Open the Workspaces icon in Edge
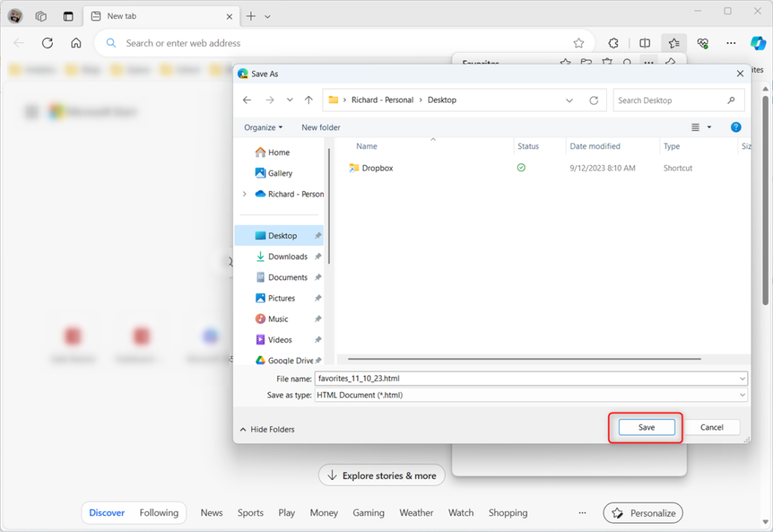The height and width of the screenshot is (532, 773). [41, 17]
